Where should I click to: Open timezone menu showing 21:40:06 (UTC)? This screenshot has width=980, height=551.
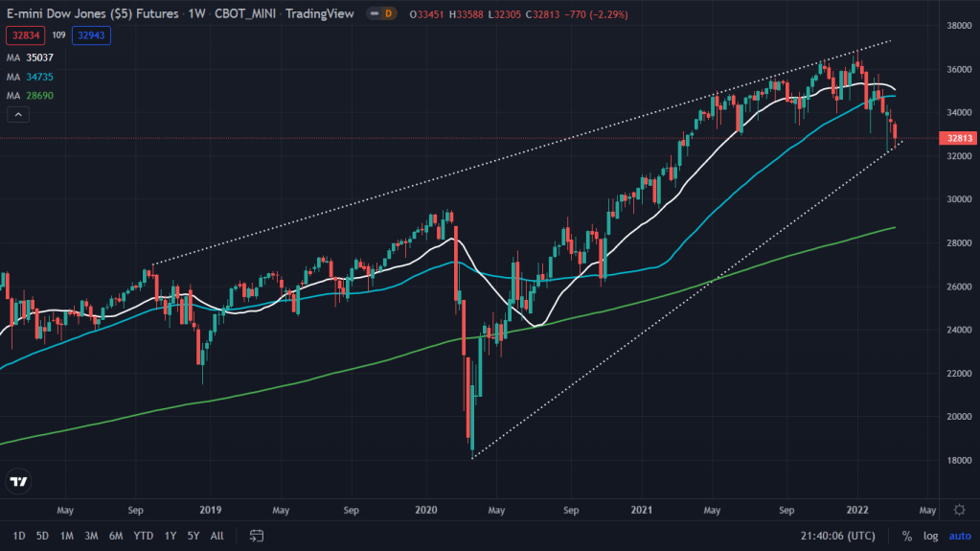click(x=838, y=535)
